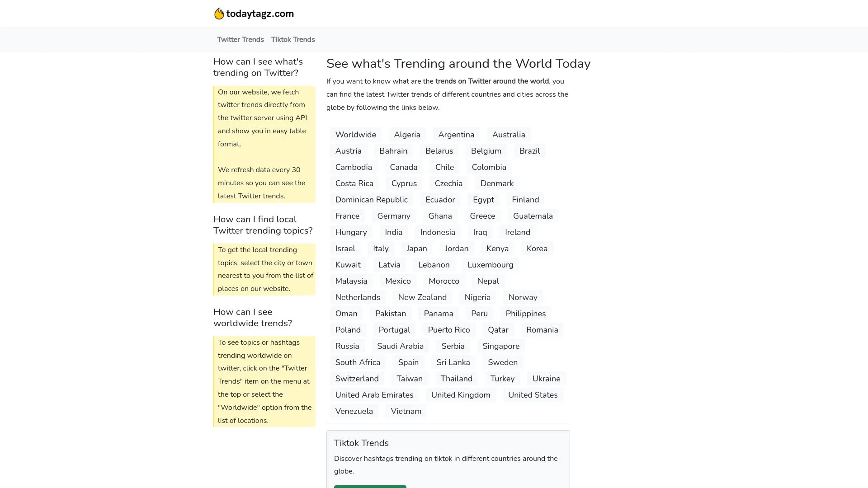Image resolution: width=868 pixels, height=488 pixels.
Task: Select the United States link
Action: coord(533,395)
